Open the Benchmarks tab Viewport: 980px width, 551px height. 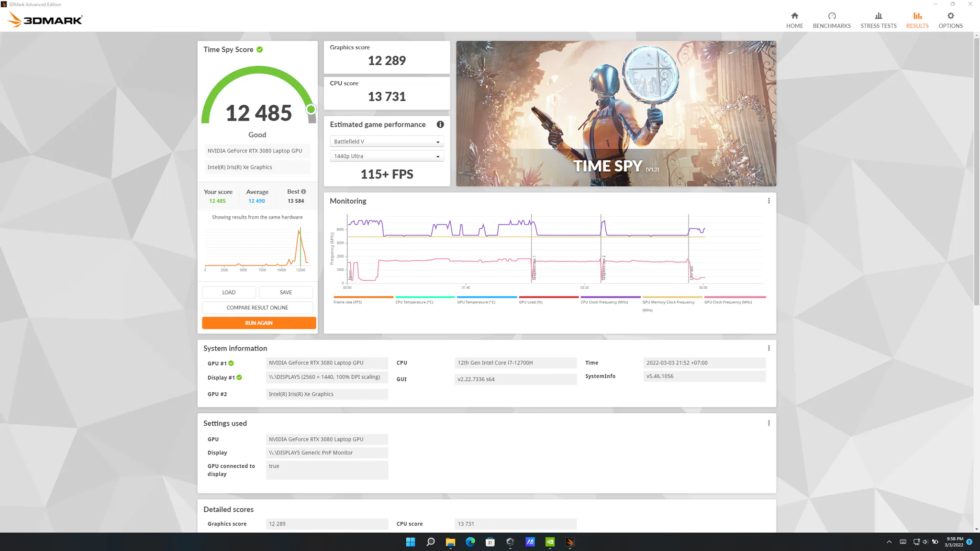click(x=832, y=20)
